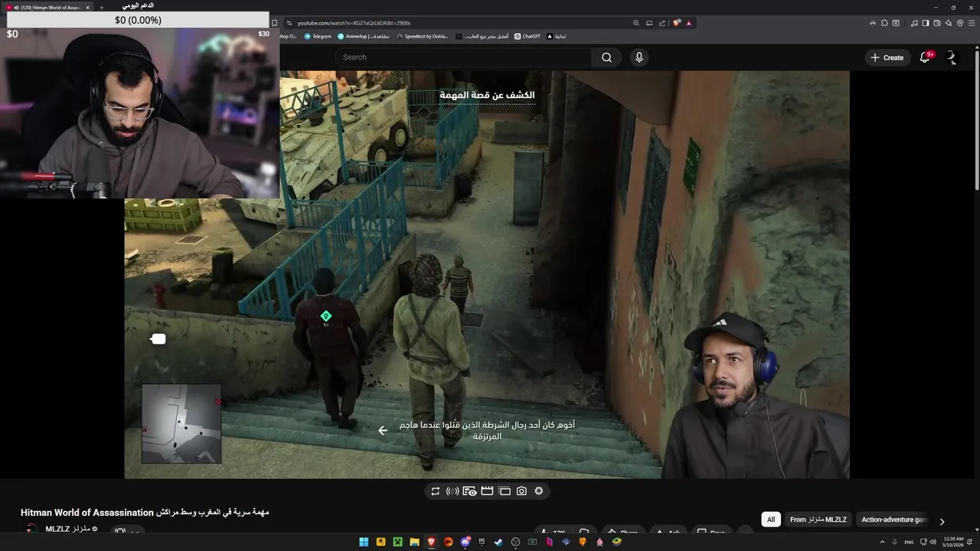
Task: Open the clock showing 12:20 AM
Action: click(x=954, y=542)
